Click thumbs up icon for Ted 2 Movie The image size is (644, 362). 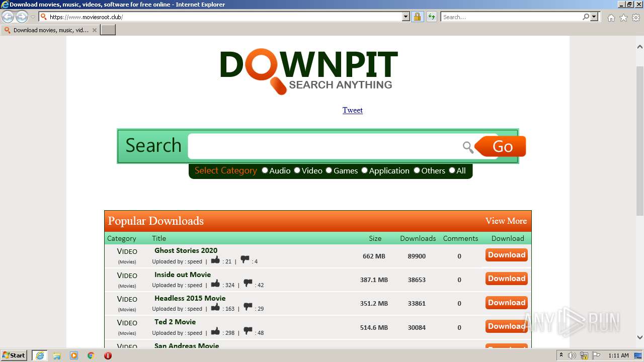[215, 331]
